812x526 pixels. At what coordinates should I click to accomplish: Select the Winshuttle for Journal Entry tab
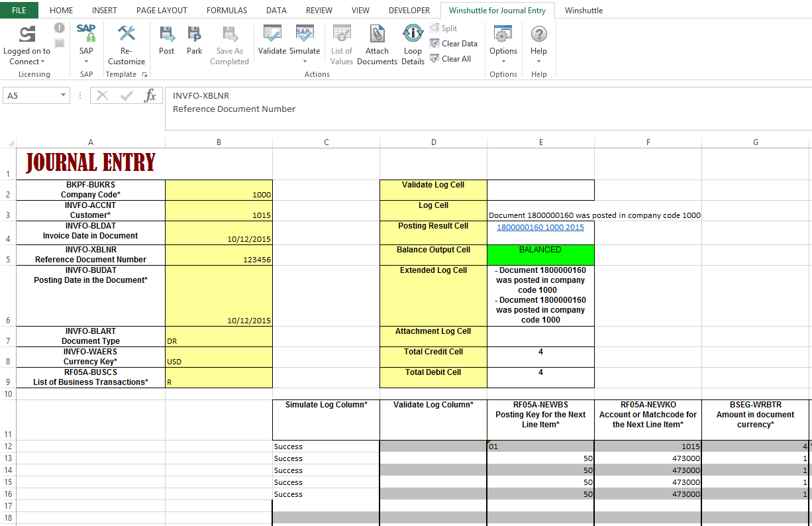point(497,11)
